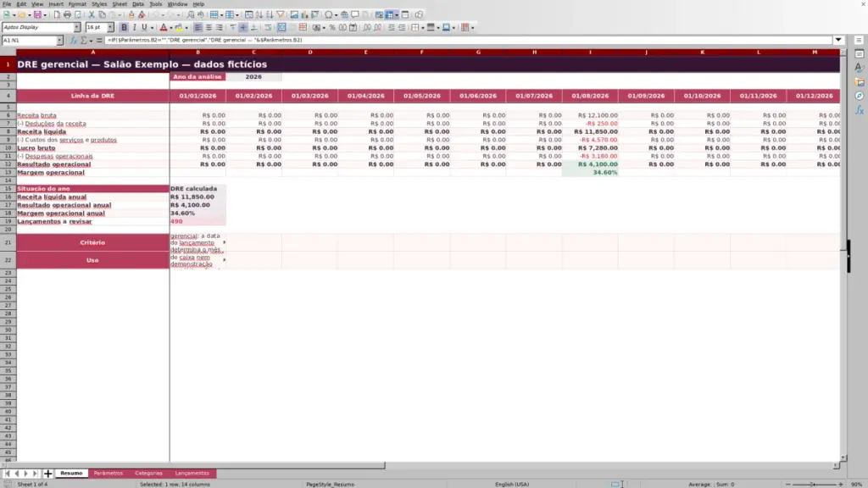Expand the Name Box dropdown
The image size is (868, 488).
(59, 41)
